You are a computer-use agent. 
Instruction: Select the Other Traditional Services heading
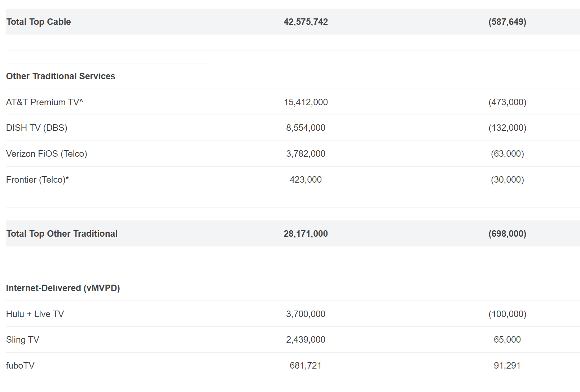[x=61, y=76]
